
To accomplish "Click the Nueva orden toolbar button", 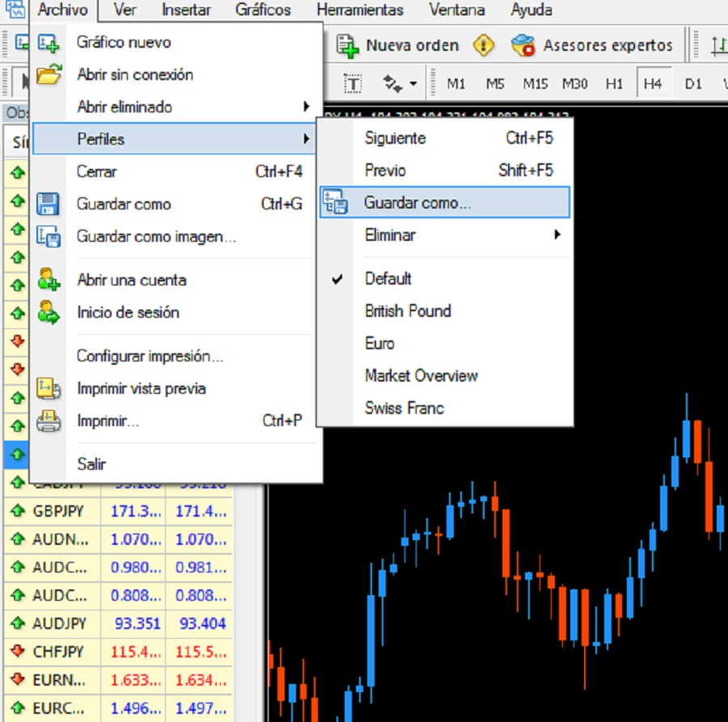I will pos(398,45).
